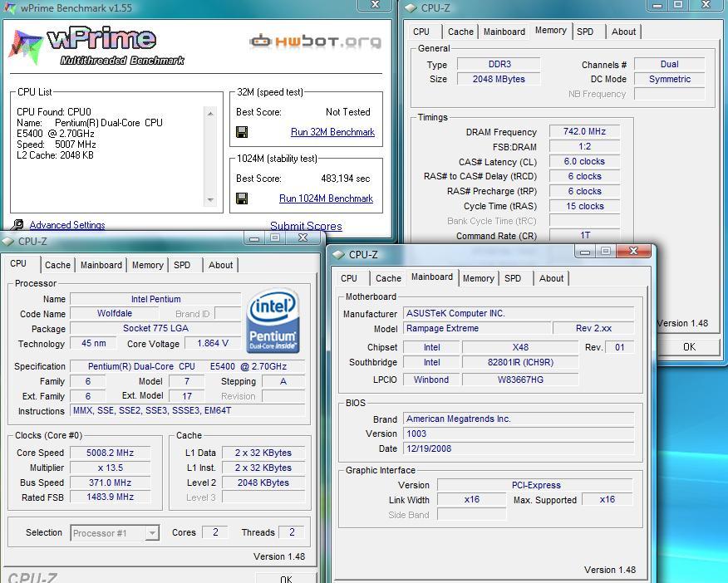Close the wPrime Benchmark window

375,5
